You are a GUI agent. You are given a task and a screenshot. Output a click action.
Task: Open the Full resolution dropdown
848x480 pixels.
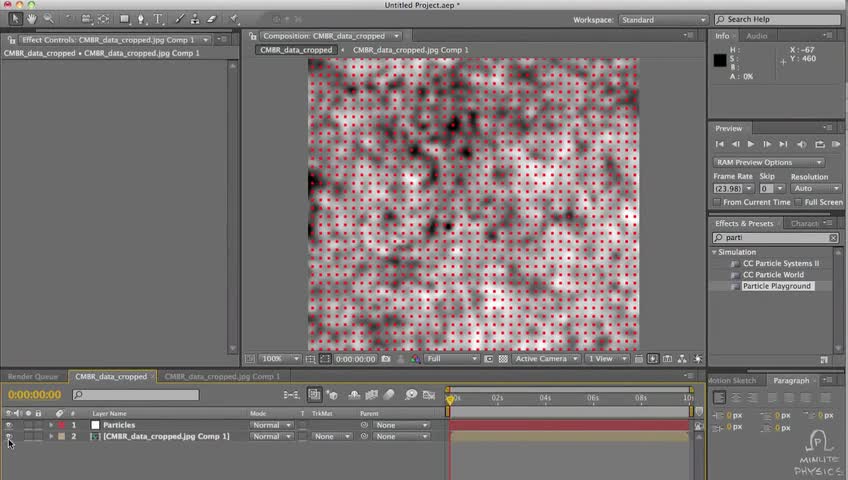[452, 359]
